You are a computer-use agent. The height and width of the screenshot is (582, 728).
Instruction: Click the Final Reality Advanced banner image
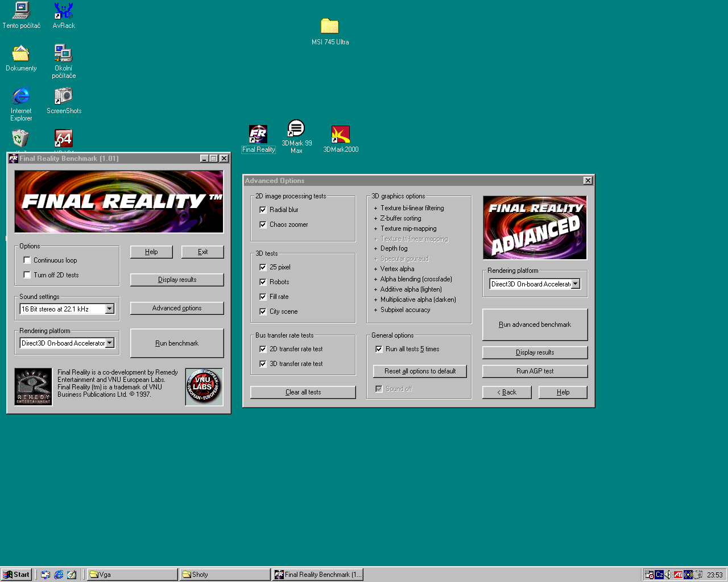(x=535, y=228)
